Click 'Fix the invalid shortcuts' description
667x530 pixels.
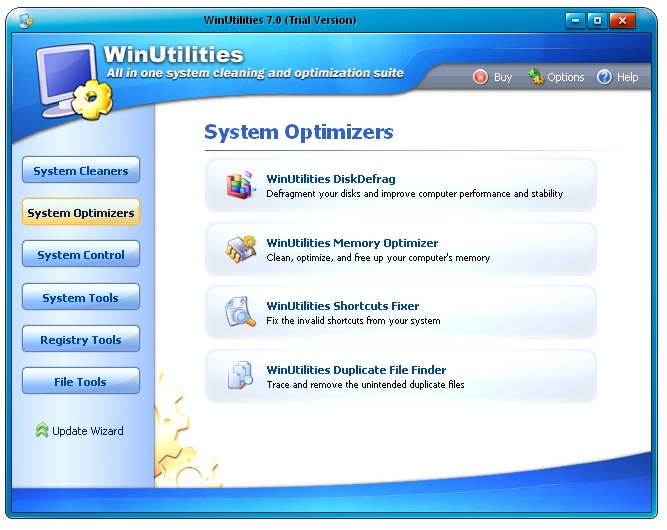coord(353,320)
